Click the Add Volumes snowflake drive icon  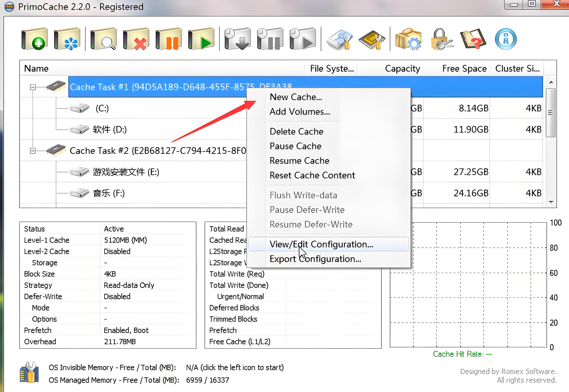tap(67, 39)
